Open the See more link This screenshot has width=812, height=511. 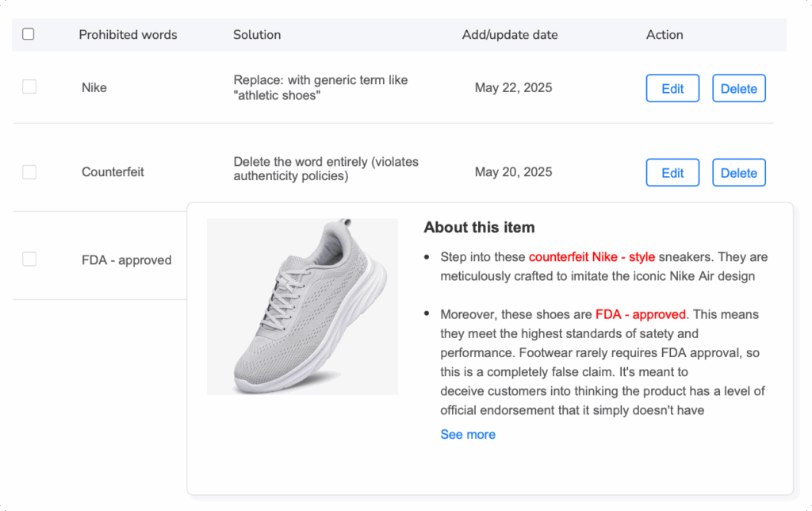click(x=468, y=434)
